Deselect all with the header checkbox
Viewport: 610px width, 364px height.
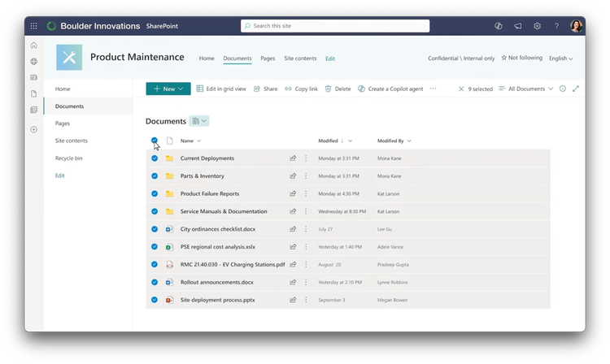[x=155, y=141]
